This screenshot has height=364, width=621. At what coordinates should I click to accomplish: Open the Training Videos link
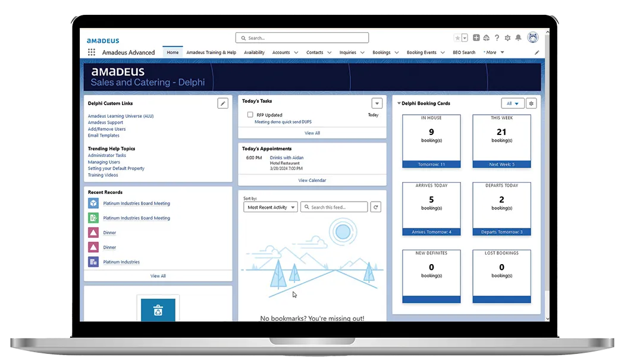pos(103,175)
